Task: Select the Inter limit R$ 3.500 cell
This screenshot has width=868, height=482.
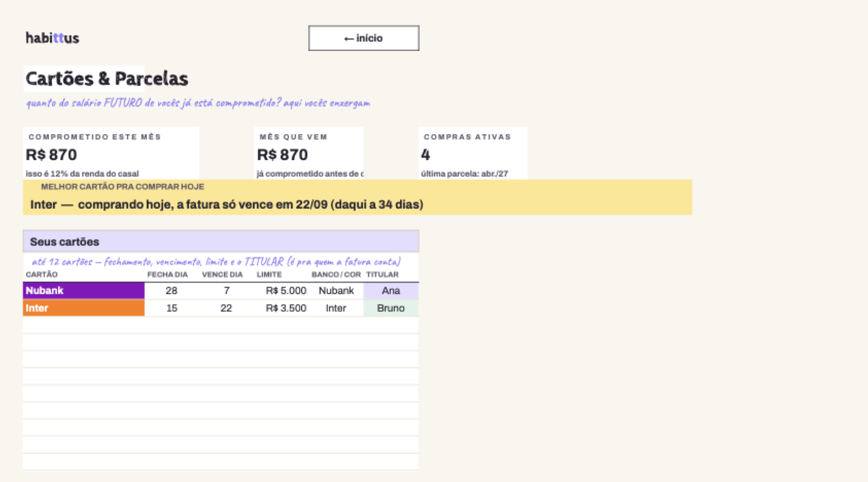Action: tap(282, 308)
